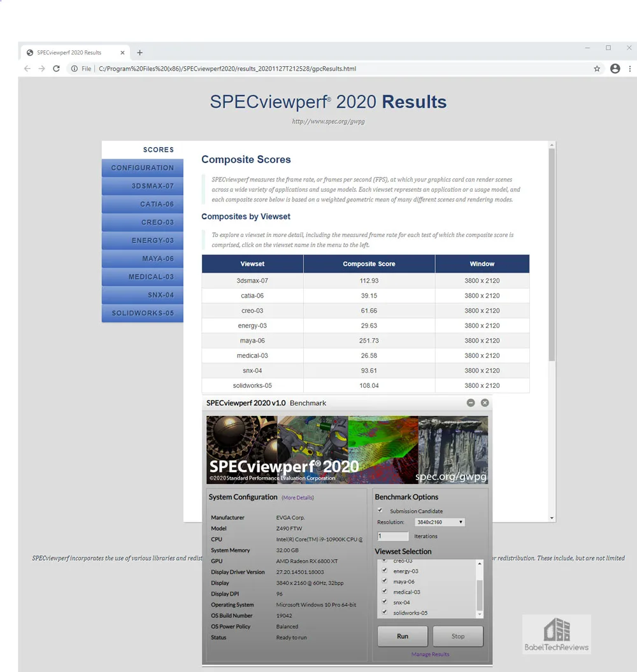Minimize the SPECviewperf Benchmark dialog
The height and width of the screenshot is (672, 637).
tap(471, 403)
